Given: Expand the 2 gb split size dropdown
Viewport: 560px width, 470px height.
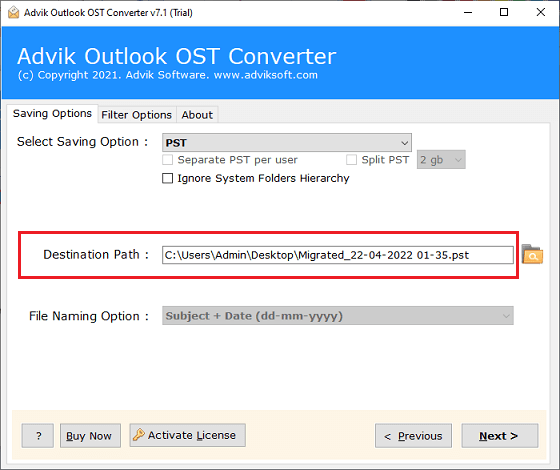Looking at the screenshot, I should pos(441,159).
